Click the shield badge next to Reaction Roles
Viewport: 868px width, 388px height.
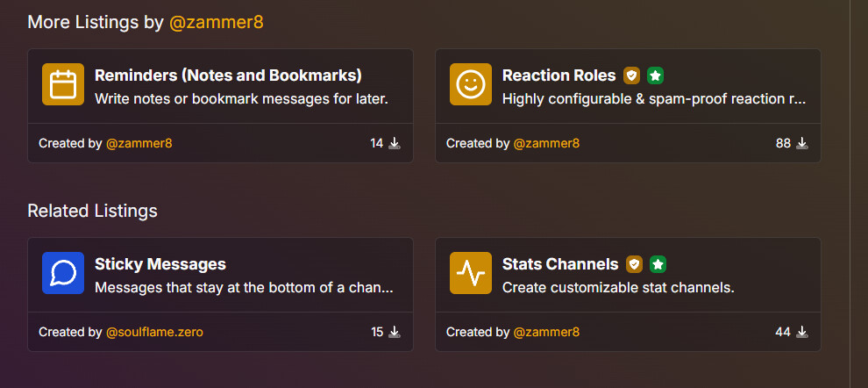click(x=631, y=75)
